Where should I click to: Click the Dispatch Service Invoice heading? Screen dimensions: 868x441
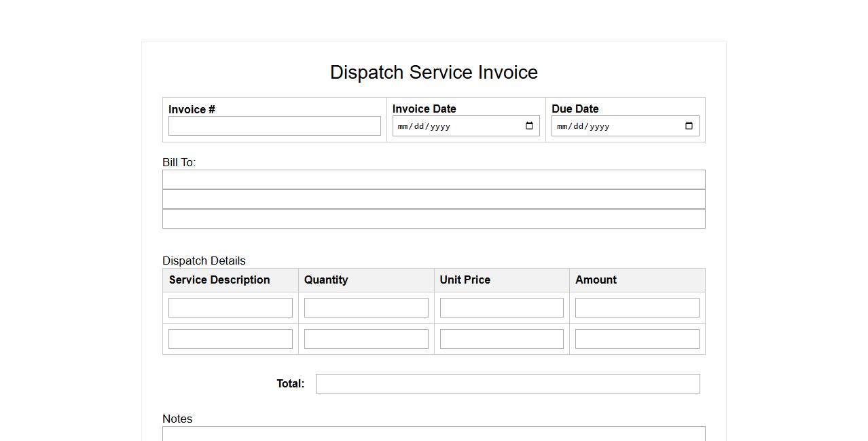(x=434, y=73)
